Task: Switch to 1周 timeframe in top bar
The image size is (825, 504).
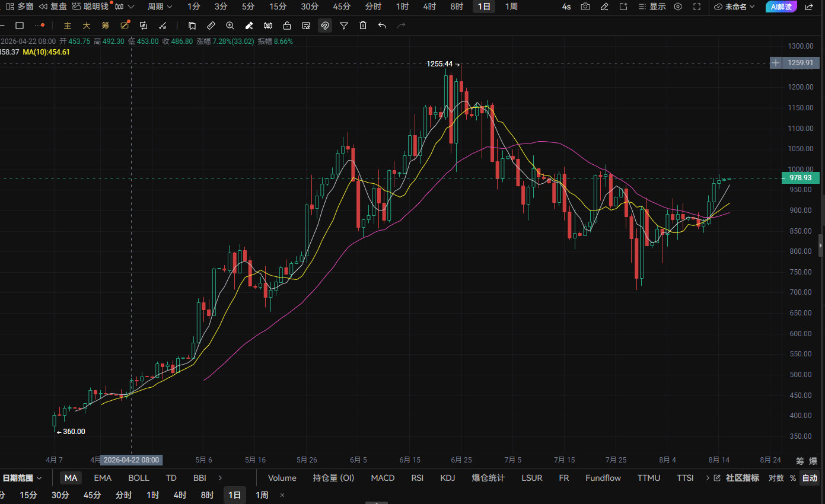Action: tap(511, 7)
